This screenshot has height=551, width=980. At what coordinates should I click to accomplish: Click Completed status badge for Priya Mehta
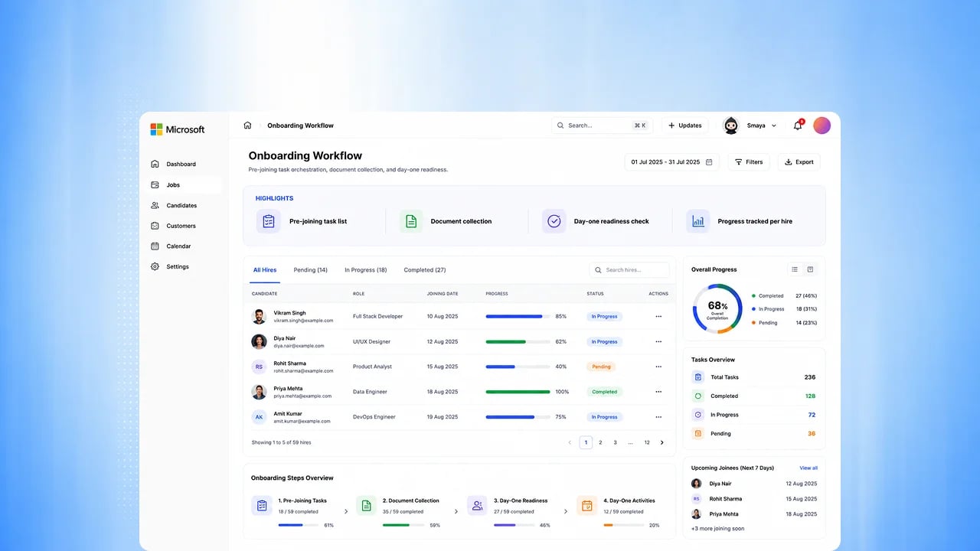[x=604, y=392]
